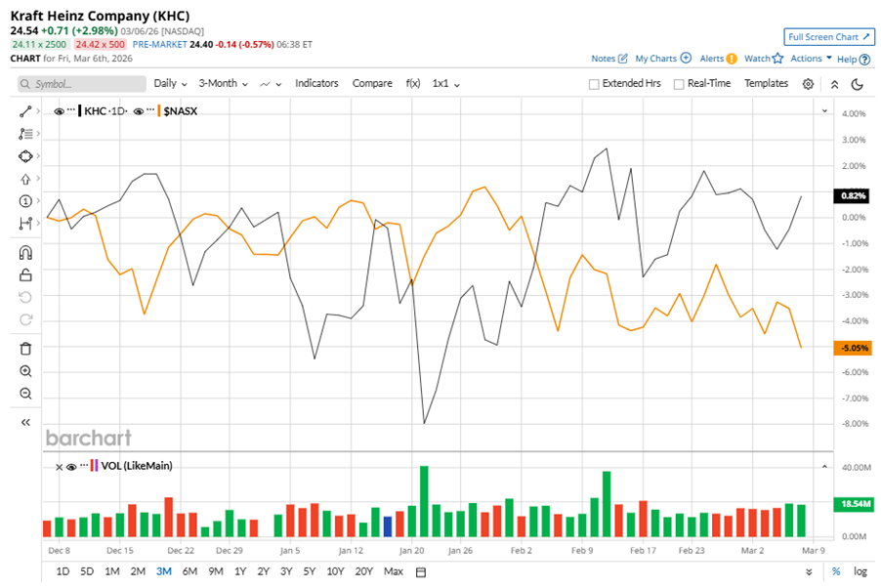881x588 pixels.
Task: Open the Daily period dropdown
Action: [170, 83]
